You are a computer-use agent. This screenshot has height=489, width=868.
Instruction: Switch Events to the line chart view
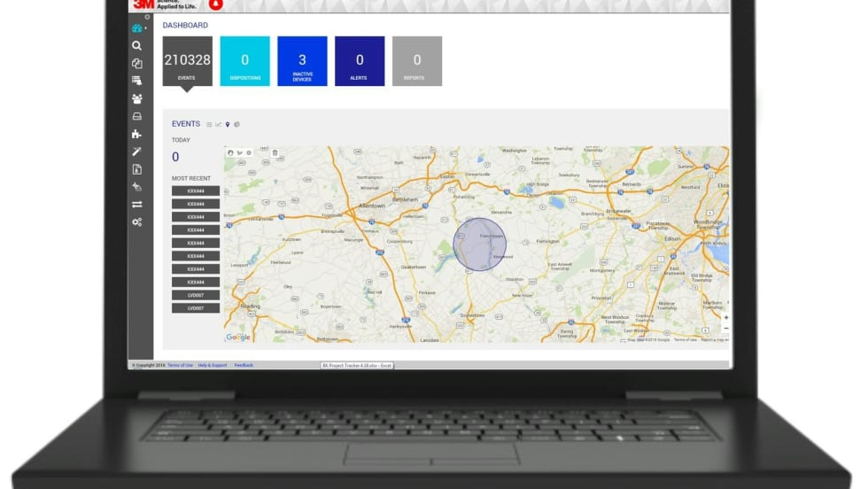click(218, 124)
